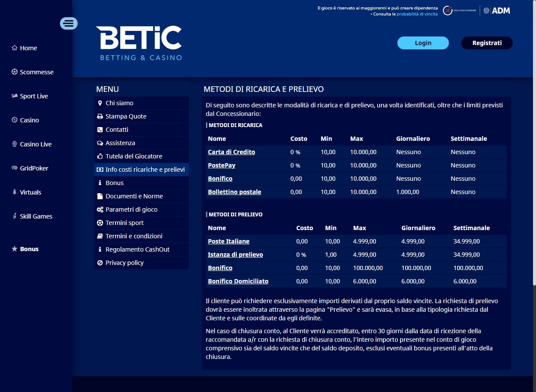Click the 1,00 minimum for Istanza di prelievo

coord(331,255)
